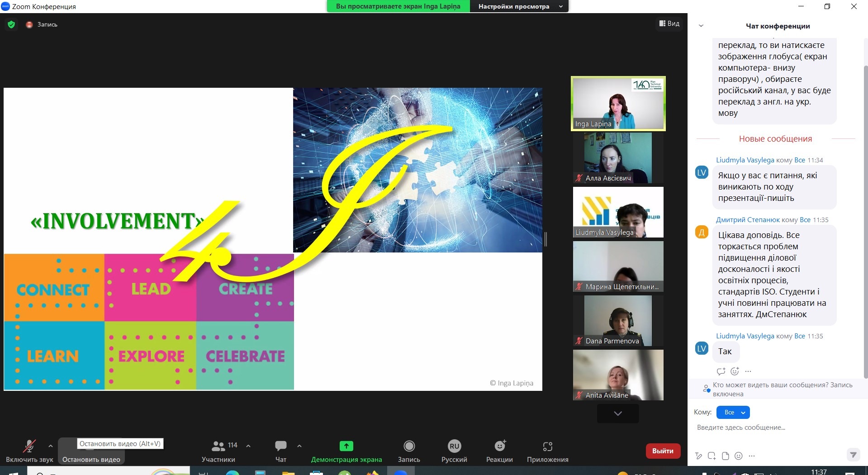Attach a file using the file icon
This screenshot has width=868, height=475.
coord(726,456)
